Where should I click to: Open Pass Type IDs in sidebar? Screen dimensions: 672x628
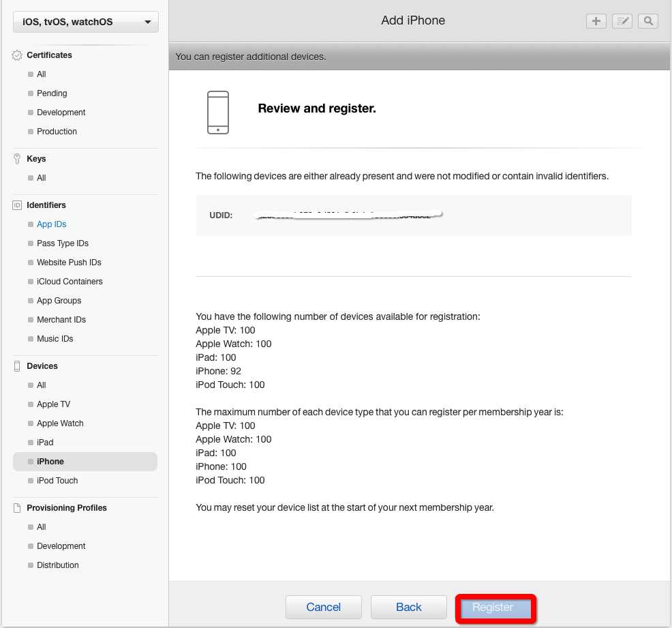[x=63, y=243]
